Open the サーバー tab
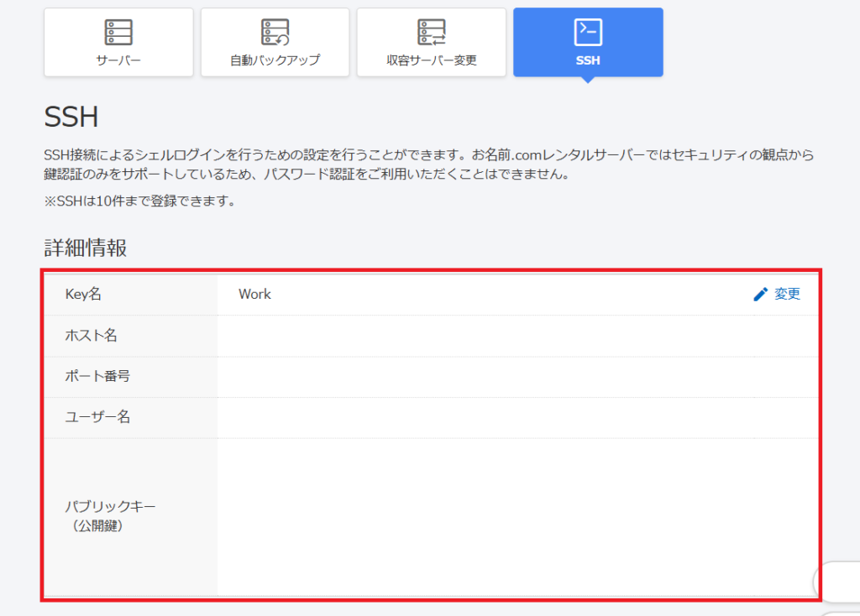This screenshot has width=860, height=616. click(118, 42)
